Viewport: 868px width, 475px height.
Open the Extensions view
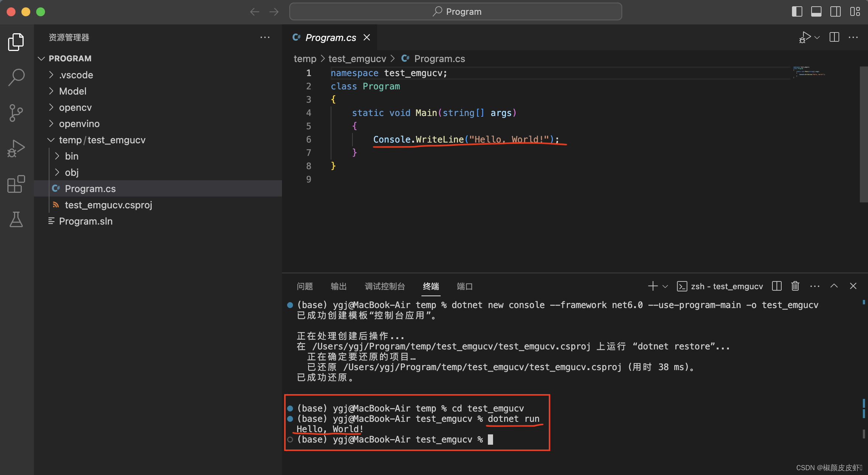tap(16, 184)
